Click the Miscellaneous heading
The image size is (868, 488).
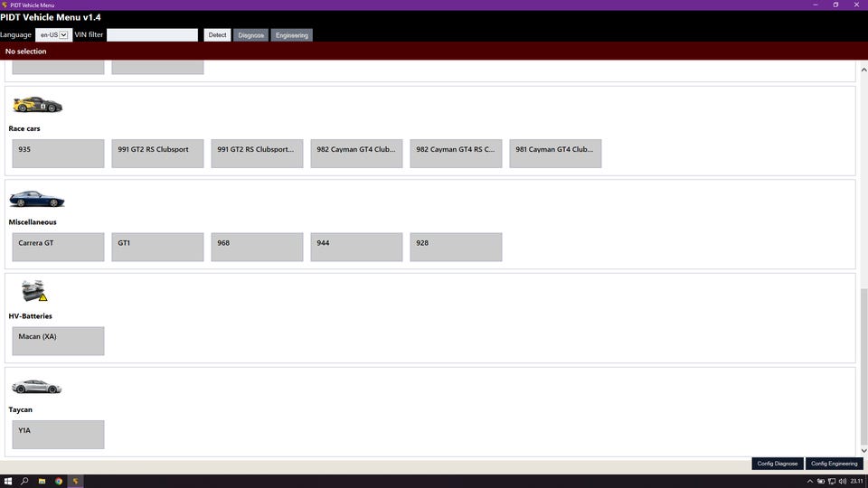(x=33, y=222)
